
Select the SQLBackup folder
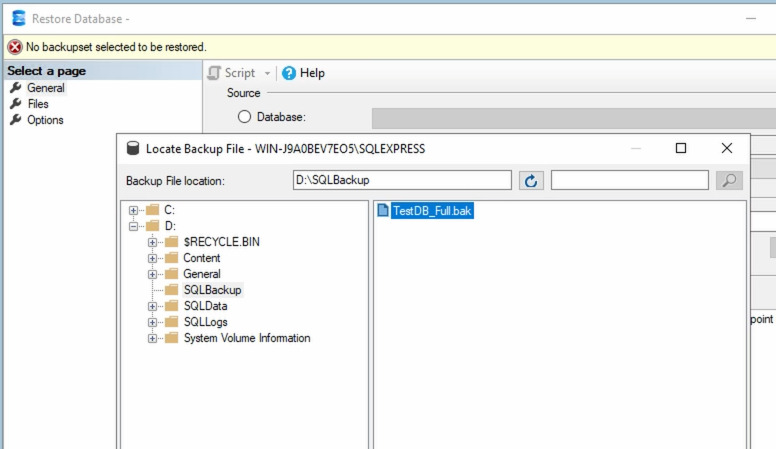pos(212,290)
